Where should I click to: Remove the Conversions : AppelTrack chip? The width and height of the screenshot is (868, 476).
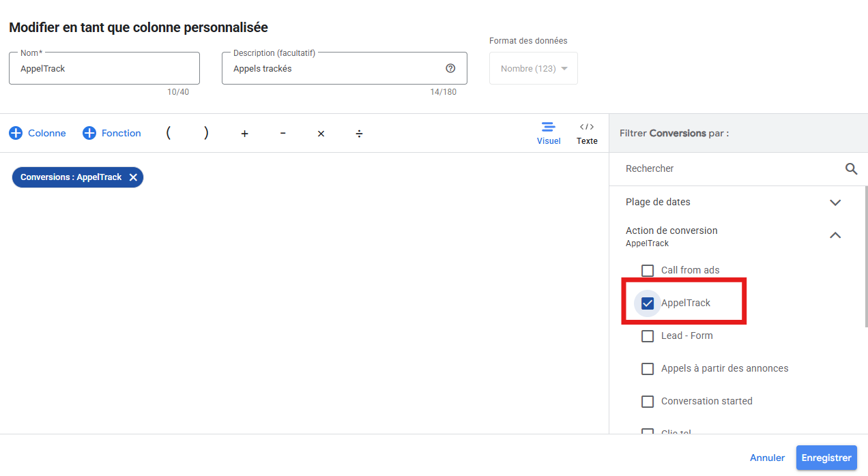click(133, 177)
